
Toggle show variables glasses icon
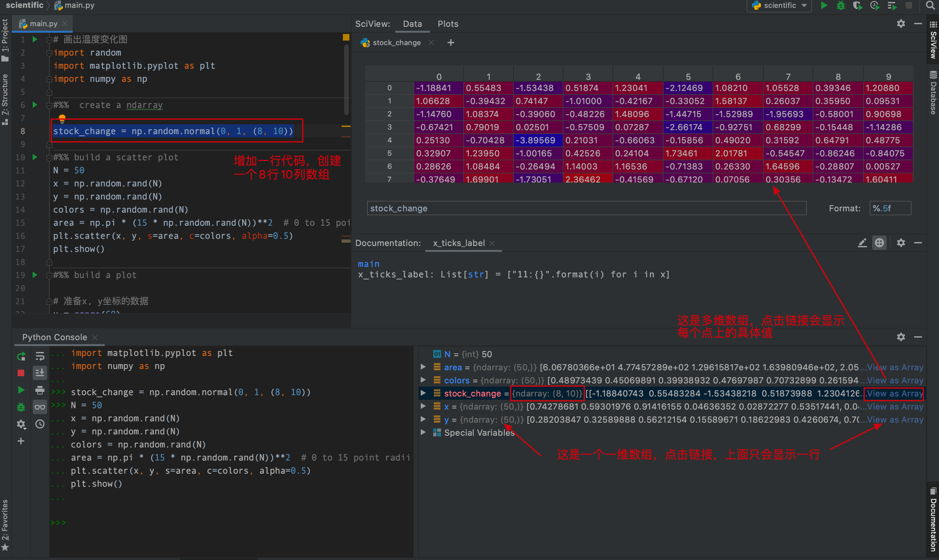pos(40,407)
